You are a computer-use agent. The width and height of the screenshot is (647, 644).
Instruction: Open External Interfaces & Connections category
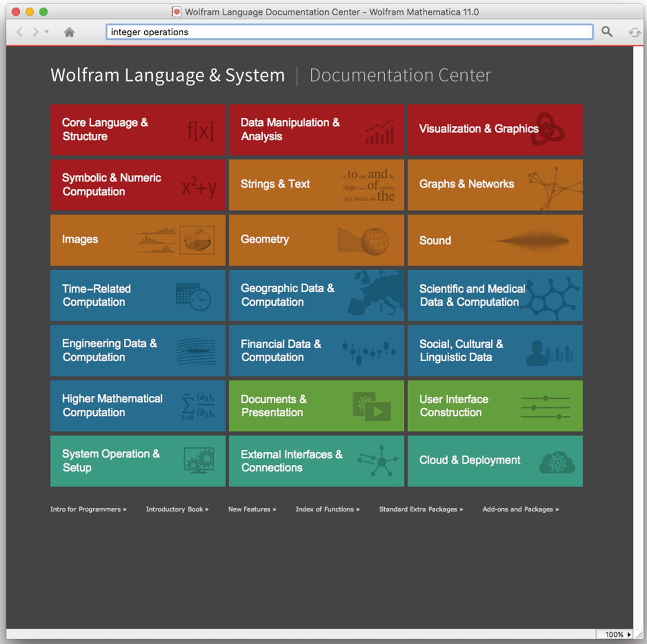[316, 461]
